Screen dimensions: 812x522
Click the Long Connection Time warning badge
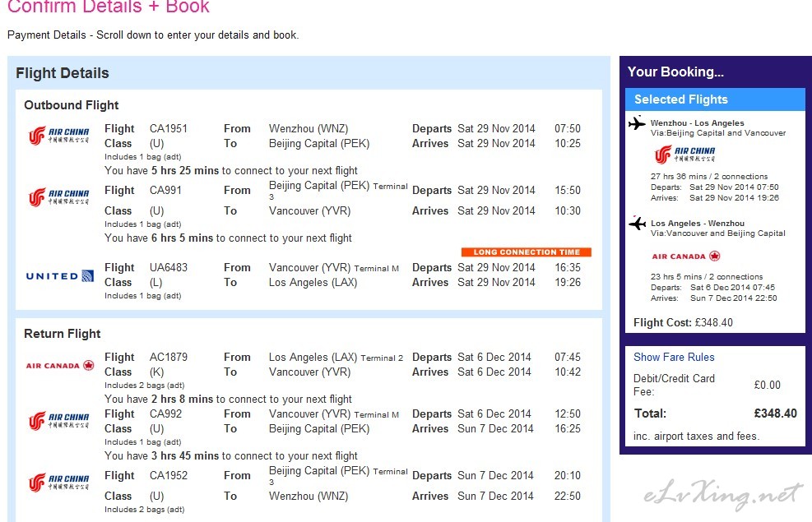527,252
